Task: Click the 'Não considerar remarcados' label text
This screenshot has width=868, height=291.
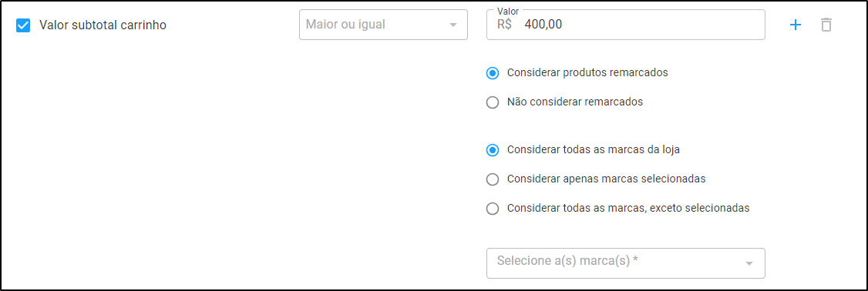Action: pyautogui.click(x=574, y=102)
